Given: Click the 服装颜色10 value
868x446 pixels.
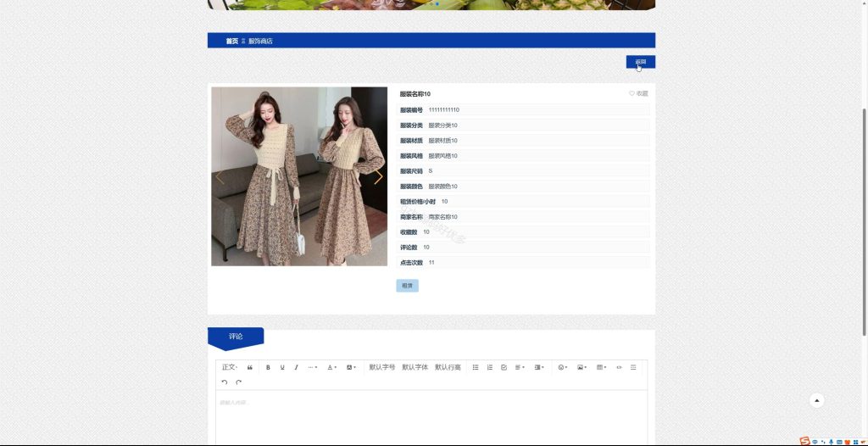Looking at the screenshot, I should tap(442, 187).
